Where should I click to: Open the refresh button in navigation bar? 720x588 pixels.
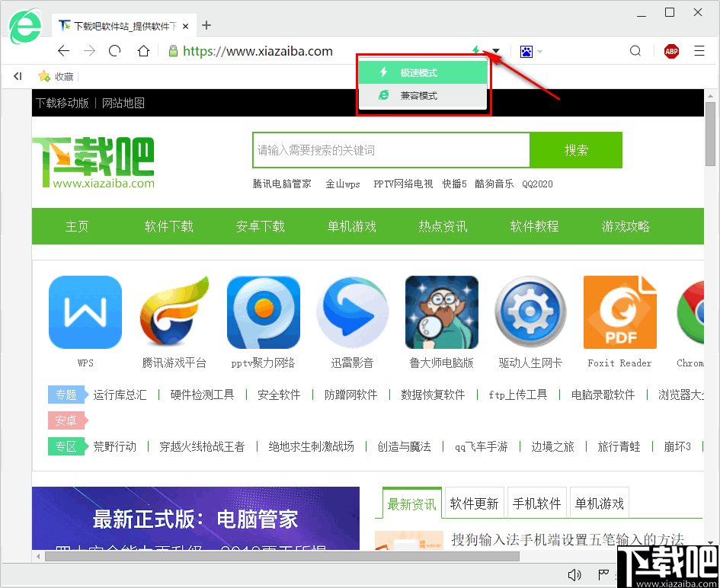(114, 51)
